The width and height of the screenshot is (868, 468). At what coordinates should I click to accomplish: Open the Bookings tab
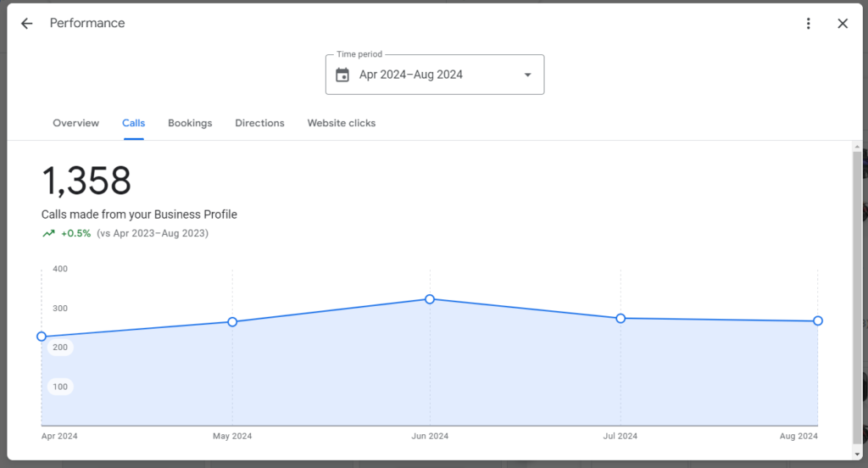190,123
